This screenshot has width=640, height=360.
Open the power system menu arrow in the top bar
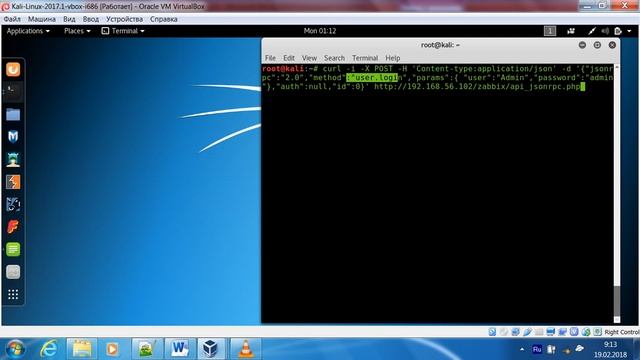[x=629, y=31]
